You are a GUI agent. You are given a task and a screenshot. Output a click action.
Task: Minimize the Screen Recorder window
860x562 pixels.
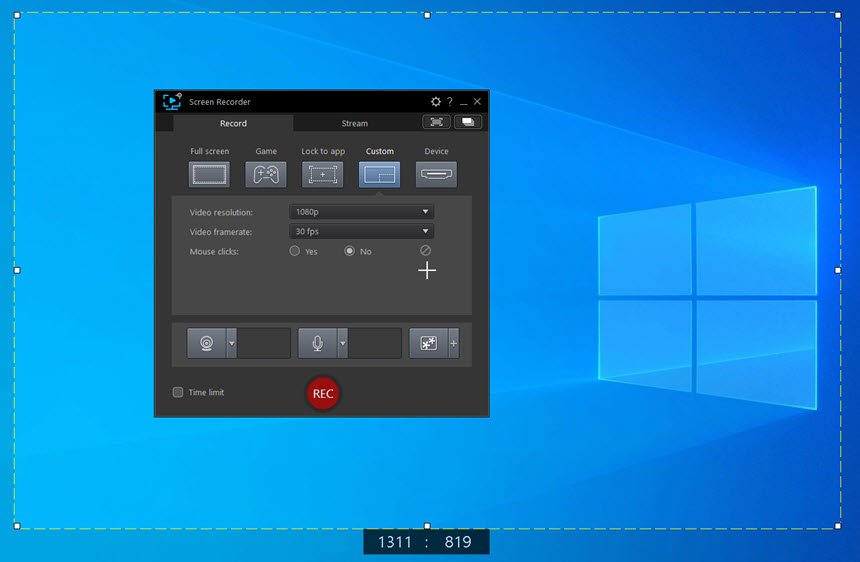[464, 102]
